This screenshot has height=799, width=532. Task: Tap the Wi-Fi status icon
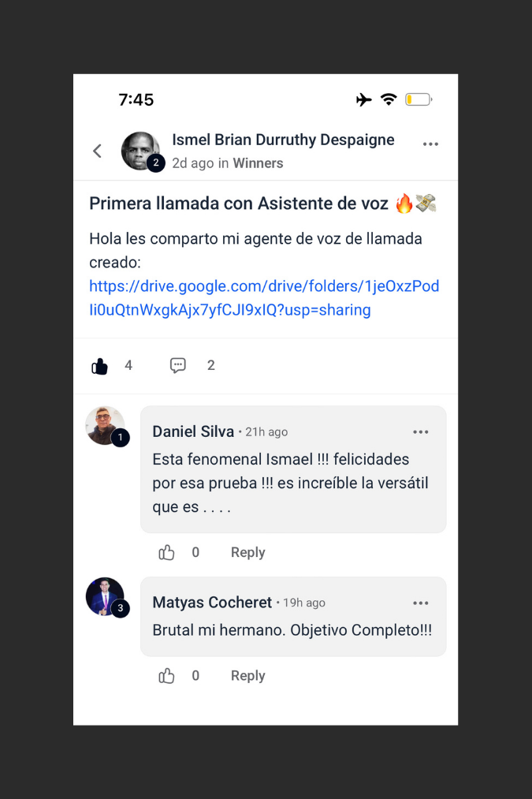pos(389,99)
